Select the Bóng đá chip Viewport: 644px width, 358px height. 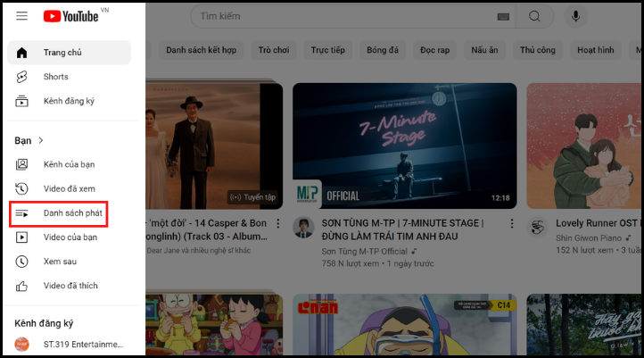383,50
